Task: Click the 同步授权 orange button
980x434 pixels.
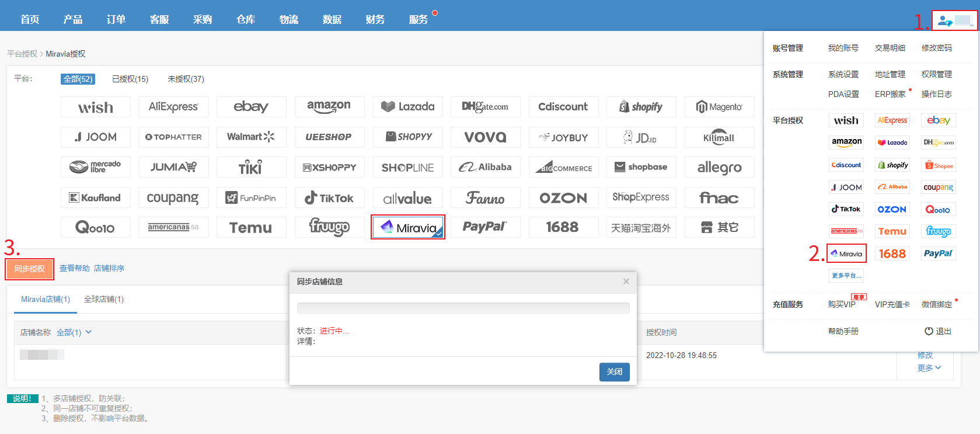Action: coord(30,269)
